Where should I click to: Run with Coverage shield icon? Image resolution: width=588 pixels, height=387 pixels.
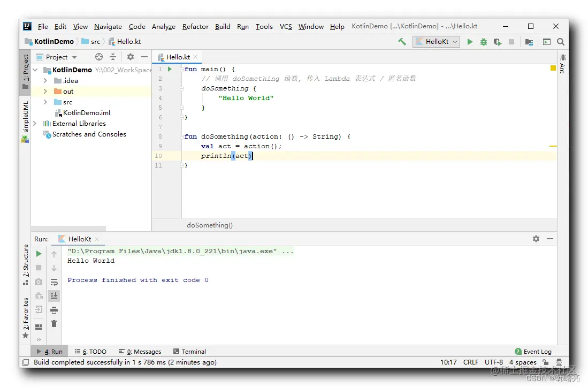(497, 42)
